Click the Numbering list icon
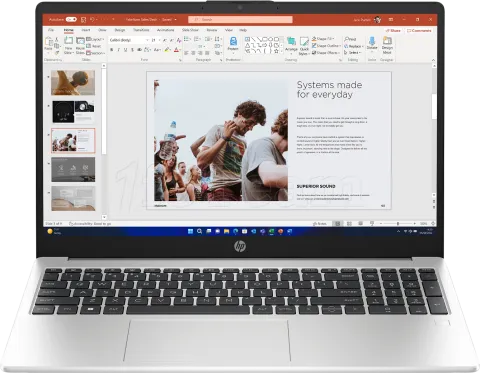The height and width of the screenshot is (373, 480). [197, 39]
